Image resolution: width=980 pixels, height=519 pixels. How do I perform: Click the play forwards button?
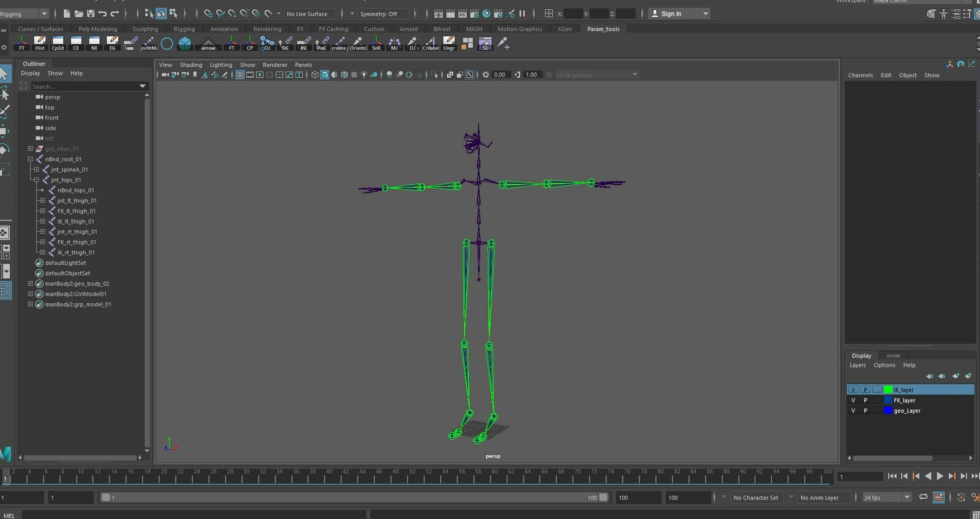940,476
